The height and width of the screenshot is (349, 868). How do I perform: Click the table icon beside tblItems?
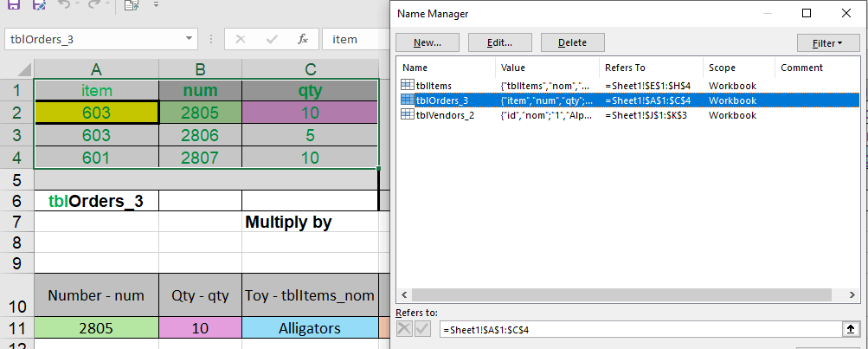[x=407, y=86]
